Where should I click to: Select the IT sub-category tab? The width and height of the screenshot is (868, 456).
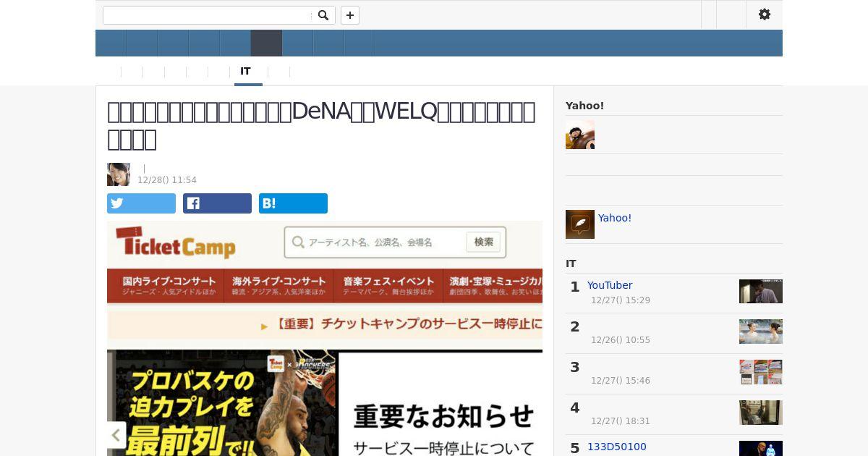(x=246, y=71)
